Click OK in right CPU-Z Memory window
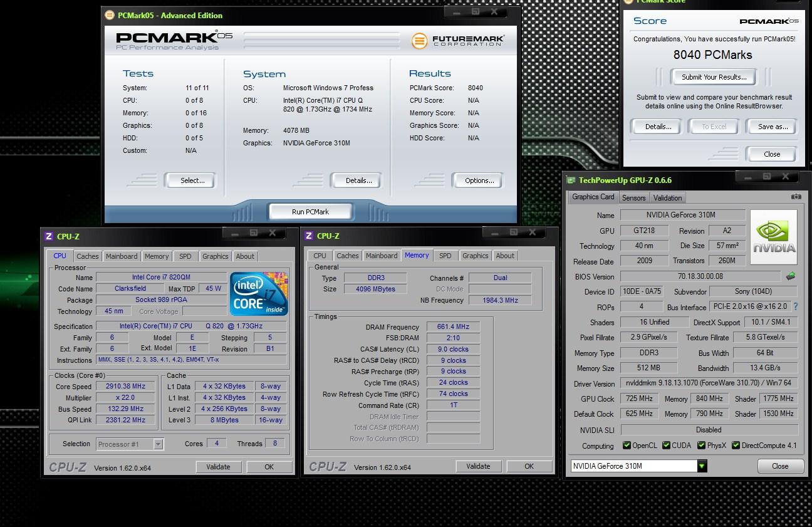The height and width of the screenshot is (527, 812). pyautogui.click(x=529, y=466)
